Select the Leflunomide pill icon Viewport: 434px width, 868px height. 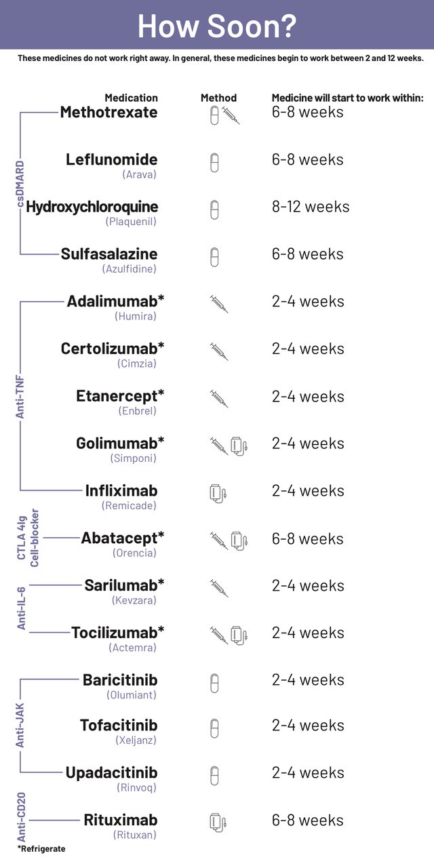[x=214, y=163]
